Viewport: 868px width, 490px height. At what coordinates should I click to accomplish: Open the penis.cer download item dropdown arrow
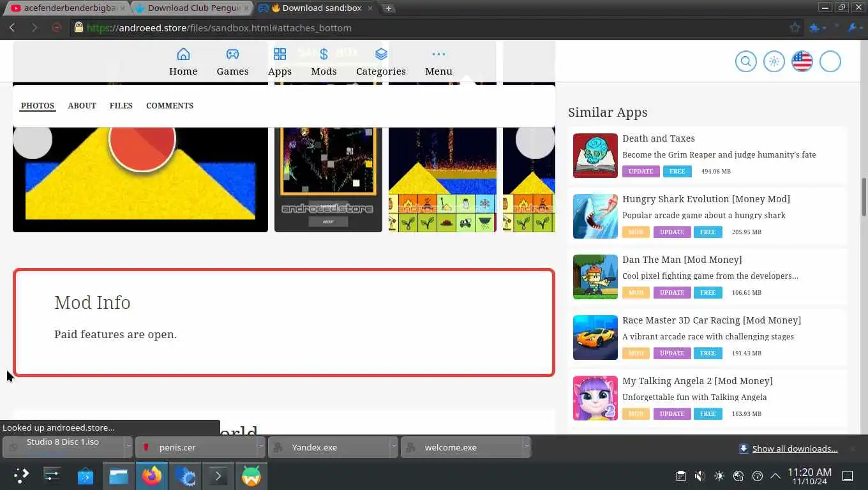(260, 447)
